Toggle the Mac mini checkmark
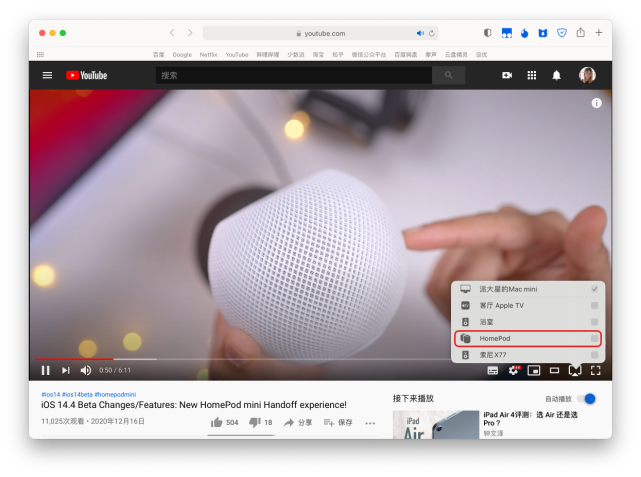641x477 pixels. click(594, 289)
